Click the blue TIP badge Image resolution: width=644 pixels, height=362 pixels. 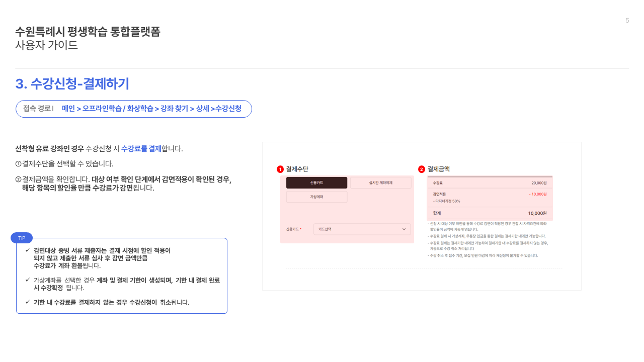[x=22, y=238]
